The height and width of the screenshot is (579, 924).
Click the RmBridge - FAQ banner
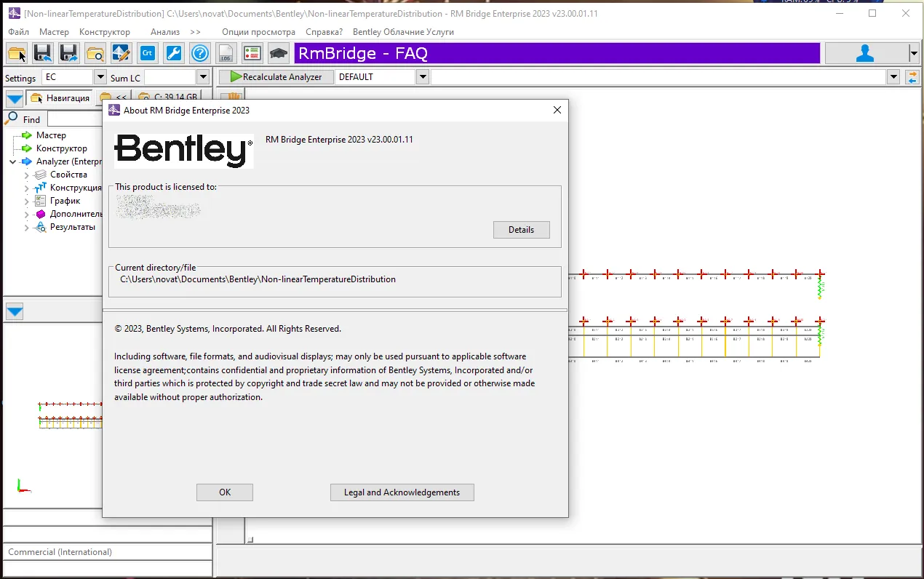coord(557,53)
